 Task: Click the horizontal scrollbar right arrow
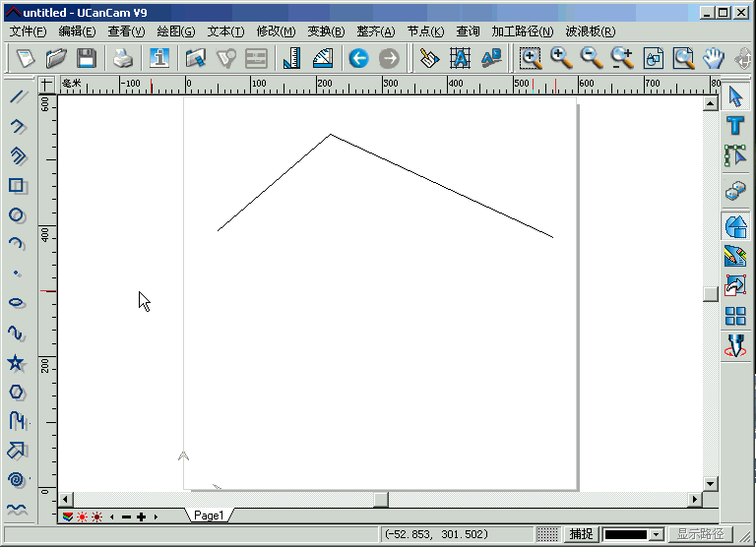coord(694,500)
